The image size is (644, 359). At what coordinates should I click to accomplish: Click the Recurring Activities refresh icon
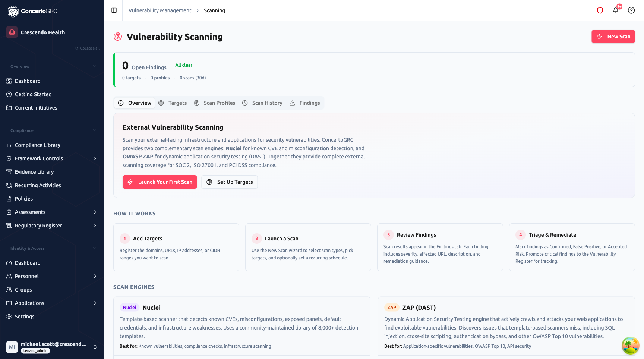point(9,185)
